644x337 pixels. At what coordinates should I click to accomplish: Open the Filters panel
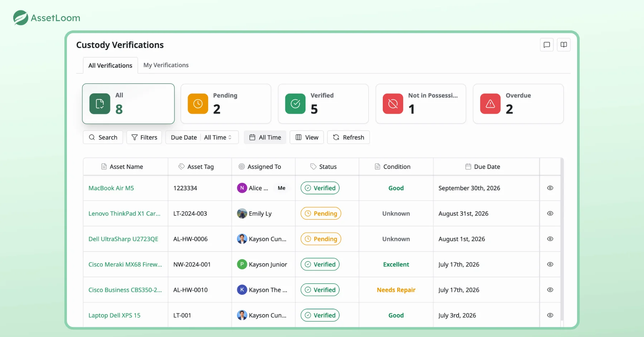tap(144, 137)
